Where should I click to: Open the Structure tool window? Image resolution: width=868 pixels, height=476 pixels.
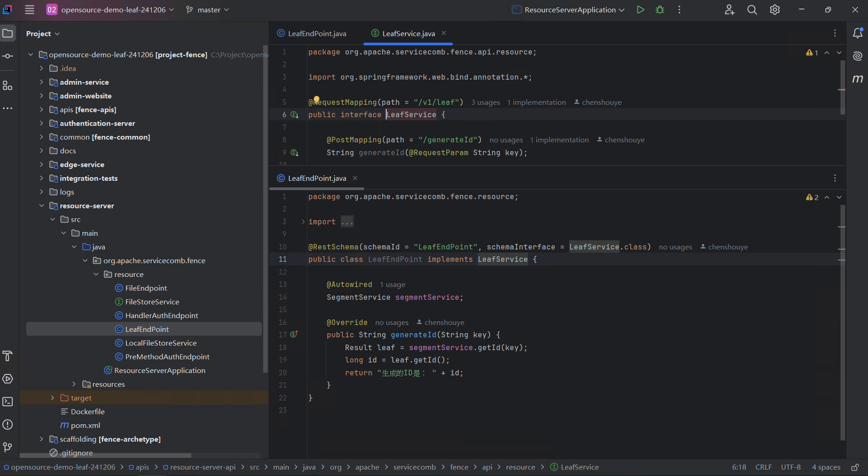click(8, 86)
